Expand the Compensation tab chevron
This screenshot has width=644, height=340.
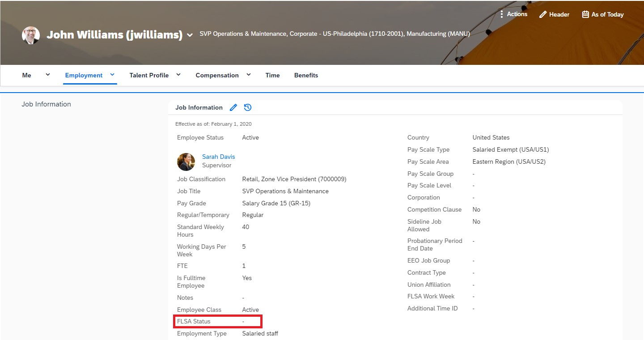click(249, 75)
